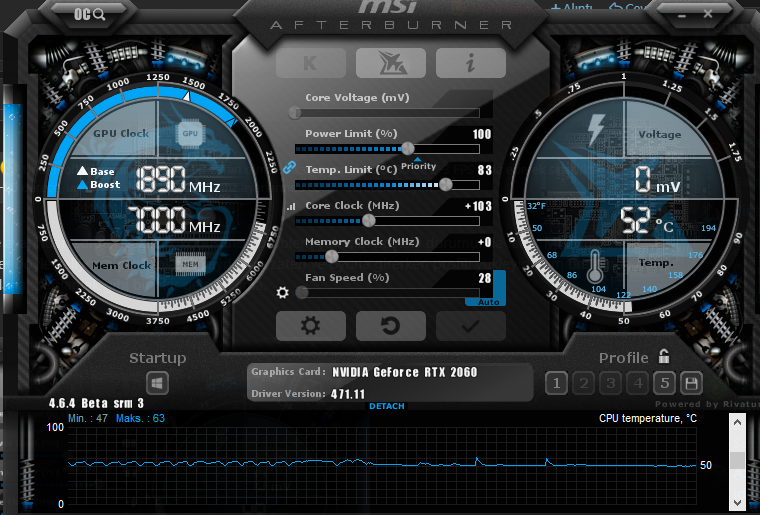Screen dimensions: 760x515
Task: Click the save profile floppy disk icon
Action: point(692,384)
